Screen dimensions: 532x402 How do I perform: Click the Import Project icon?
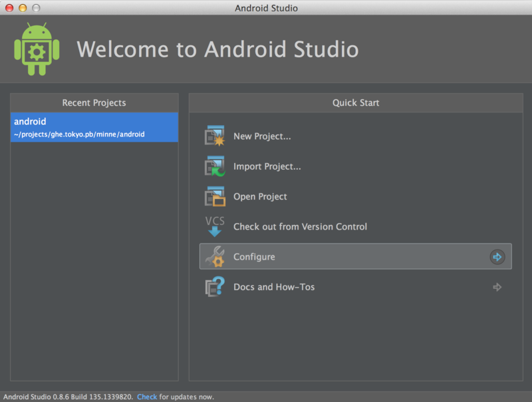click(214, 166)
